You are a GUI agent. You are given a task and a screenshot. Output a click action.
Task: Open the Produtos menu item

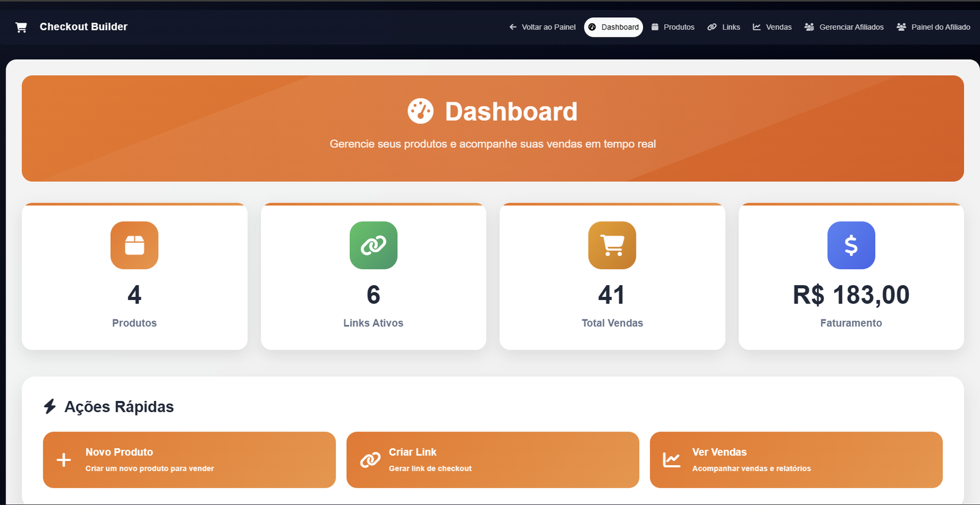[673, 27]
